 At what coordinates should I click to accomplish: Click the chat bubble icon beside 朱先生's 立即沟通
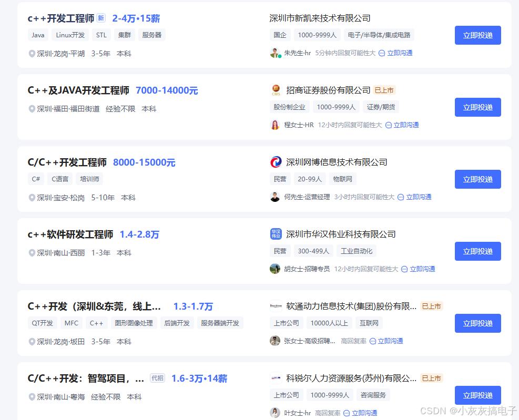pos(382,53)
